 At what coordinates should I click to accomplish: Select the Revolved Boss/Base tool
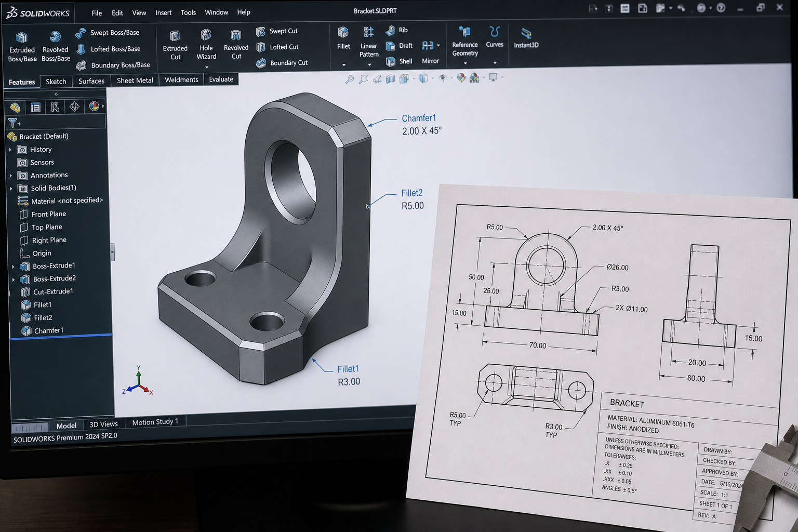56,46
